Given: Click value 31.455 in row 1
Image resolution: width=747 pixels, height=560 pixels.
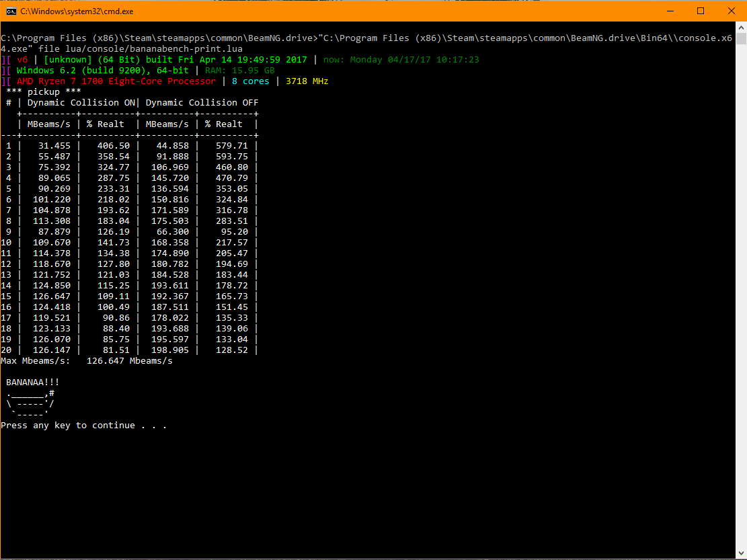Looking at the screenshot, I should (x=54, y=146).
